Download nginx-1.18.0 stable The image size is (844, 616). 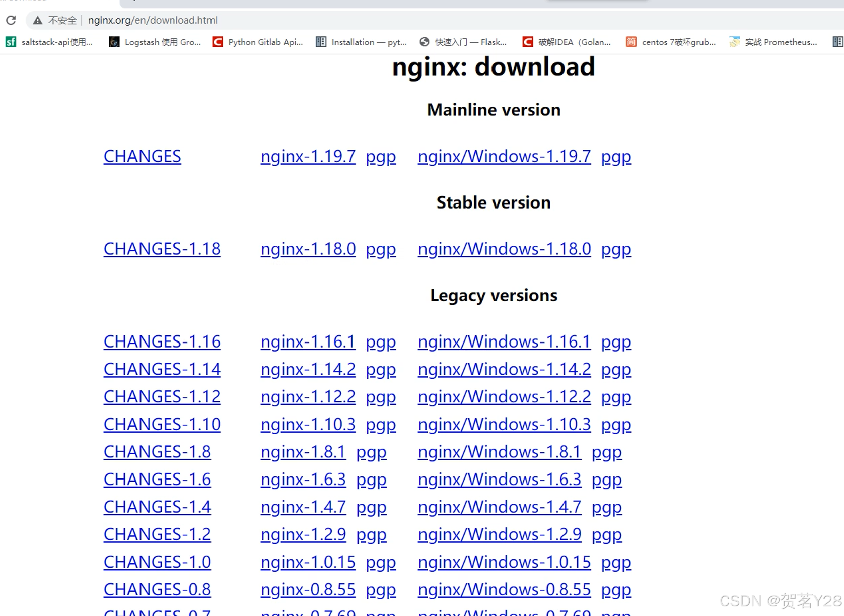point(308,249)
